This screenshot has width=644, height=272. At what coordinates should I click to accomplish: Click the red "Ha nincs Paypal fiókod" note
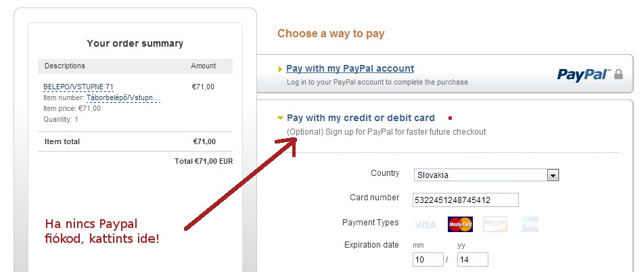tap(102, 231)
